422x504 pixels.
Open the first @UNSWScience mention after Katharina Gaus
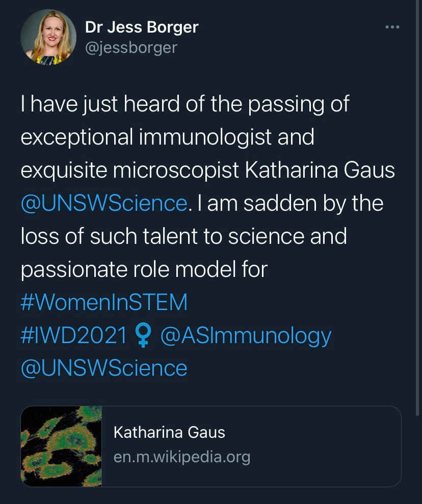pos(104,204)
